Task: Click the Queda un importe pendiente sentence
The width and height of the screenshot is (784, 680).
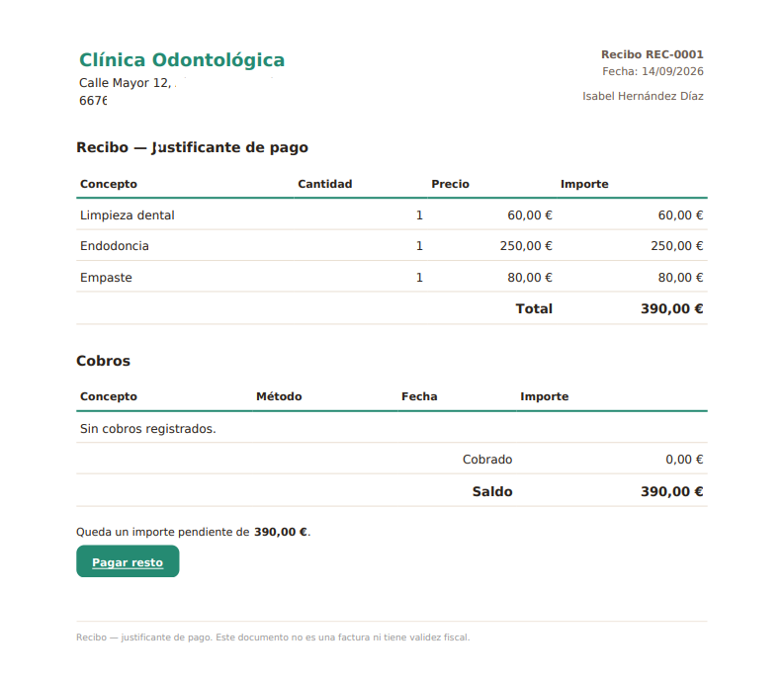Action: point(194,532)
